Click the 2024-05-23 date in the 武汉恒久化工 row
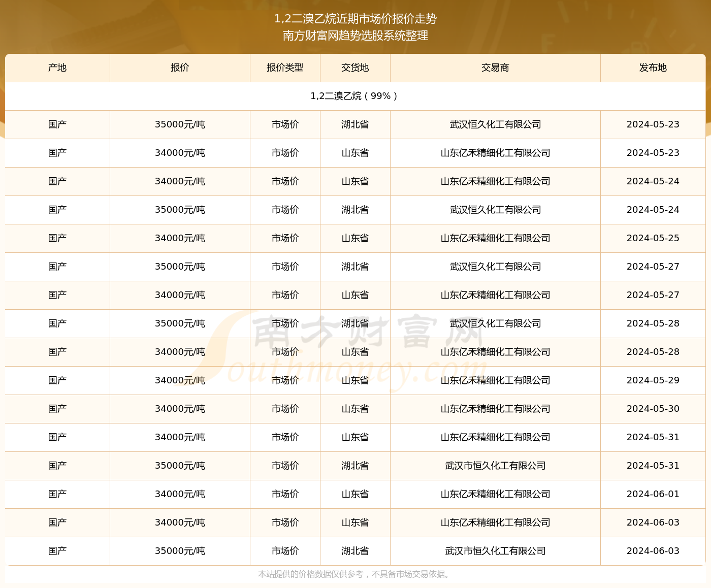 click(x=653, y=124)
